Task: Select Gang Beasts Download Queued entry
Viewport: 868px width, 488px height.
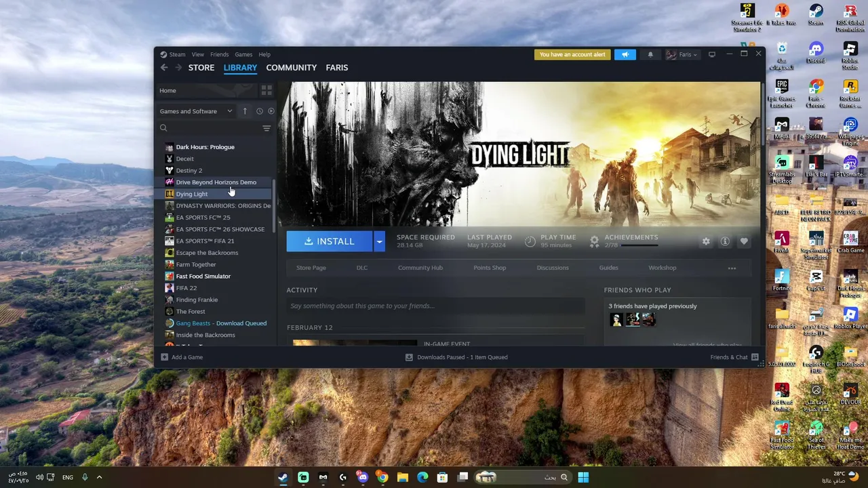Action: pyautogui.click(x=221, y=323)
